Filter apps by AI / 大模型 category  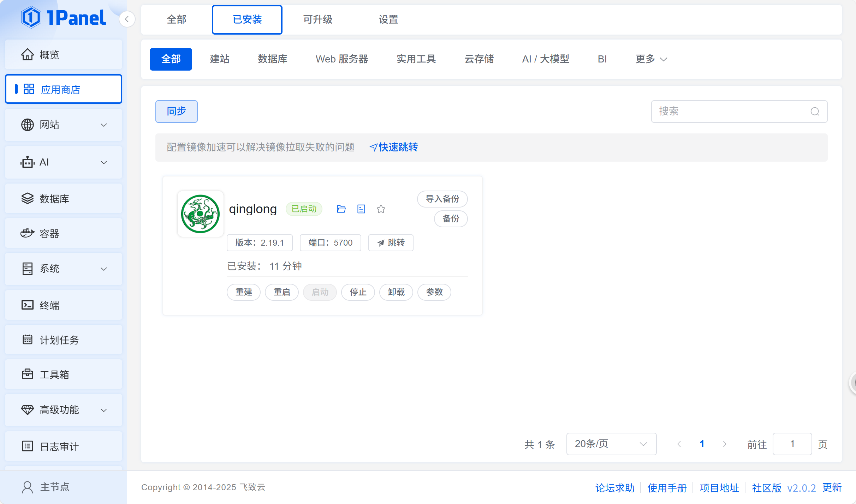tap(546, 59)
